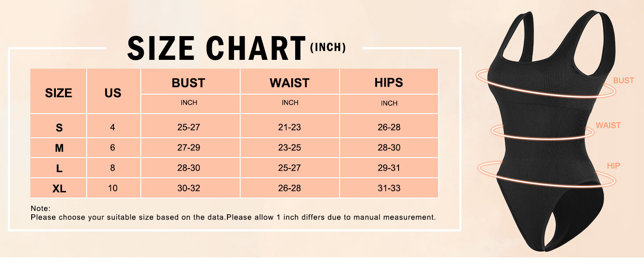Click US size 10 cell
The image size is (644, 264).
[x=113, y=188]
